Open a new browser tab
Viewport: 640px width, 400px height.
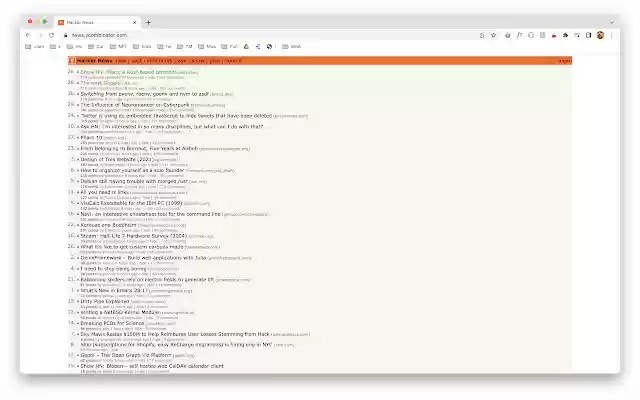[x=148, y=22]
